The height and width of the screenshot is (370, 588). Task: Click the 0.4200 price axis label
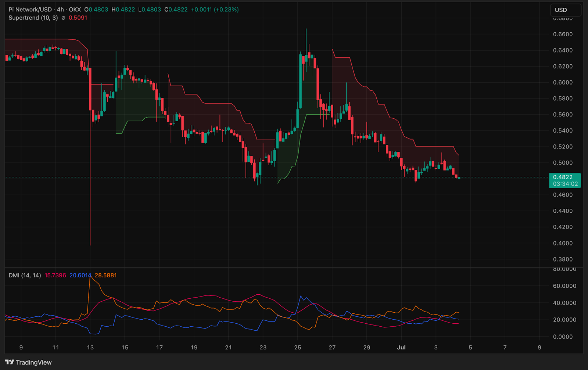pos(563,227)
